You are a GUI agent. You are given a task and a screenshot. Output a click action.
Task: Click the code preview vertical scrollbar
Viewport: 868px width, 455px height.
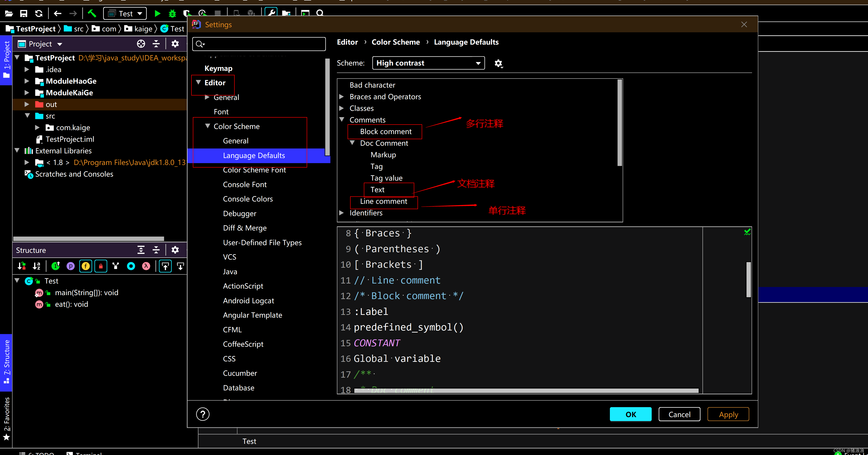coord(748,279)
